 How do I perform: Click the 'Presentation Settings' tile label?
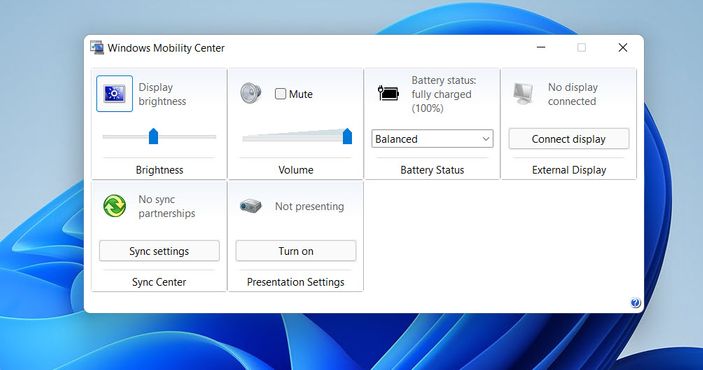point(296,282)
